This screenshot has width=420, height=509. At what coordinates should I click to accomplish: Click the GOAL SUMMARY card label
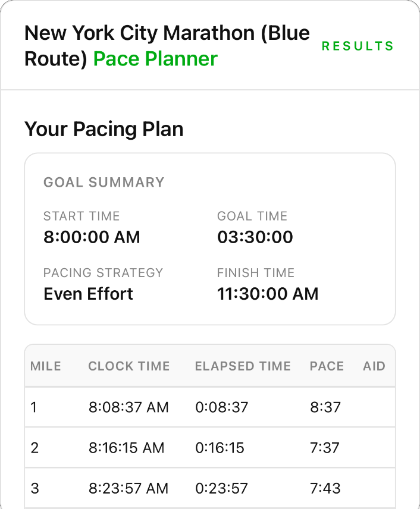[x=104, y=183]
